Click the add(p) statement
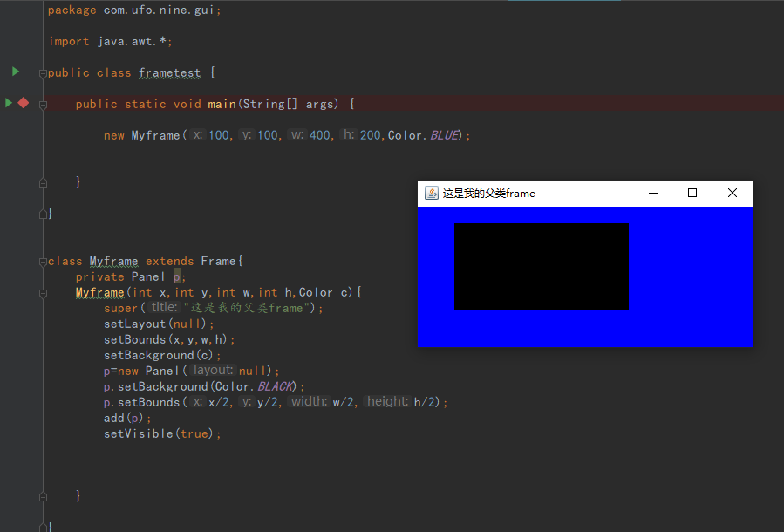Viewport: 784px width, 532px height. (x=127, y=418)
